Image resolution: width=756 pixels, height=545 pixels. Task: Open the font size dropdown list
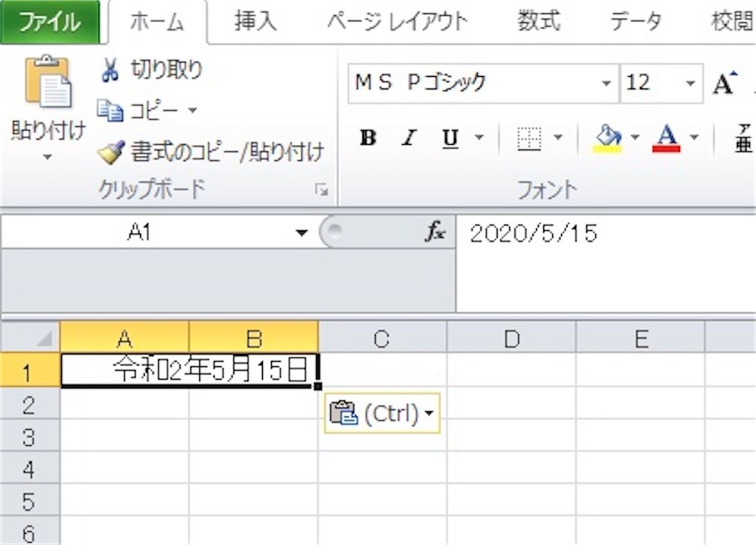point(691,83)
